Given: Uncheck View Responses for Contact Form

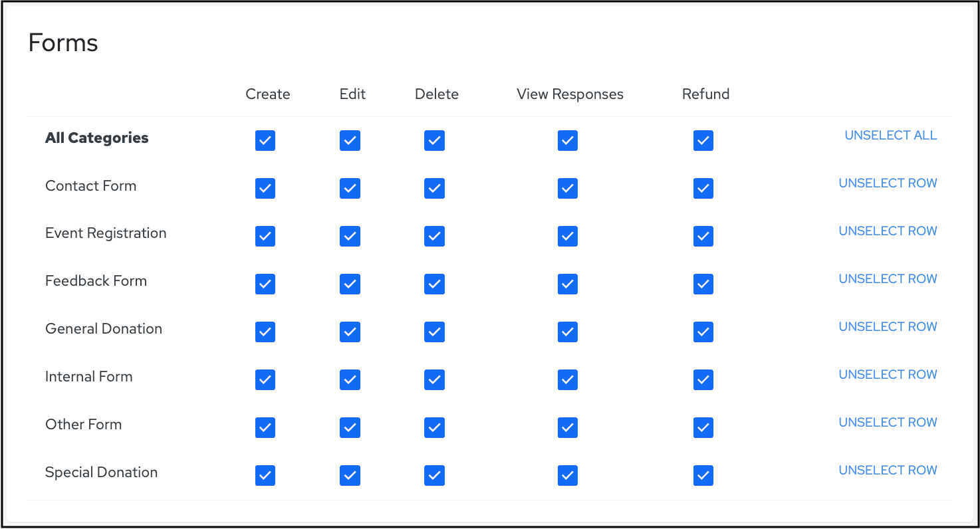Looking at the screenshot, I should [x=568, y=189].
